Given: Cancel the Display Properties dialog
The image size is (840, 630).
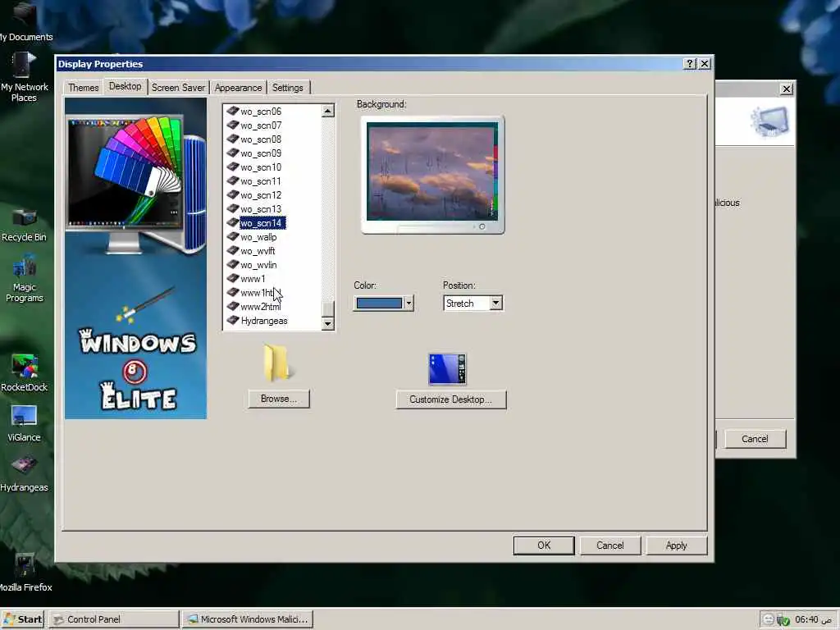Looking at the screenshot, I should pyautogui.click(x=610, y=546).
